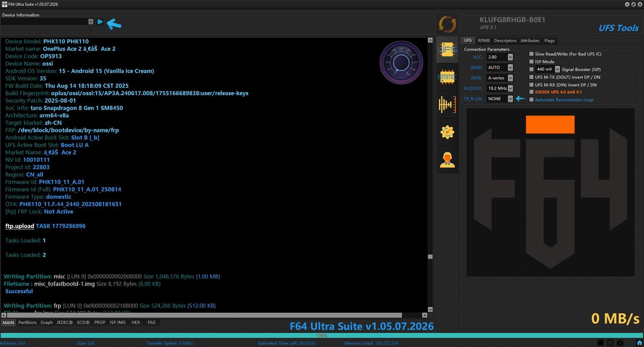Viewport: 644px width, 347px height.
Task: Enable Slow Read/Write for Bad UFS IC
Action: [x=532, y=54]
